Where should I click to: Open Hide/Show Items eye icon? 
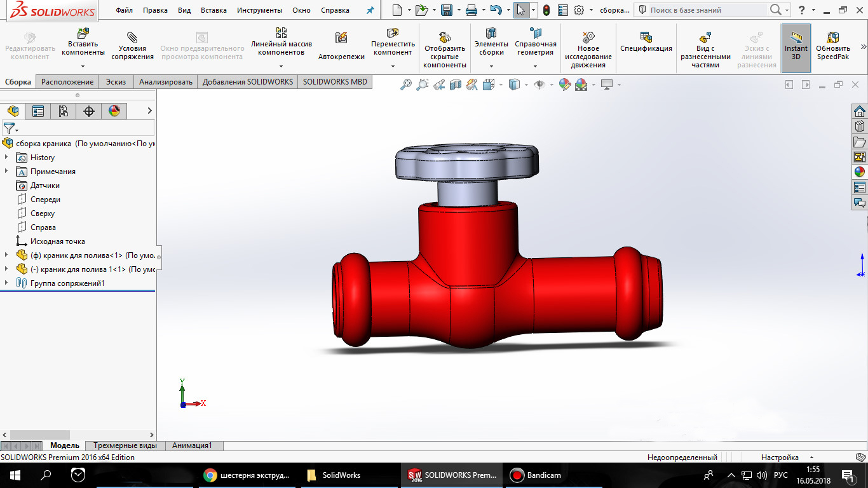tap(539, 85)
